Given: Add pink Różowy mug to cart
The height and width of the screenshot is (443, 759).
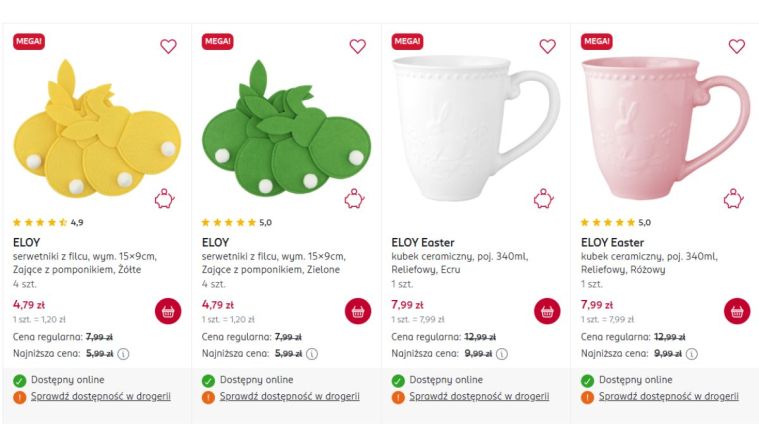Looking at the screenshot, I should [x=736, y=311].
